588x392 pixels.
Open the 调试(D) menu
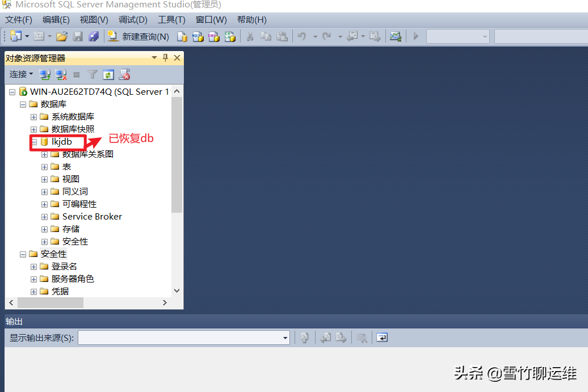click(133, 19)
